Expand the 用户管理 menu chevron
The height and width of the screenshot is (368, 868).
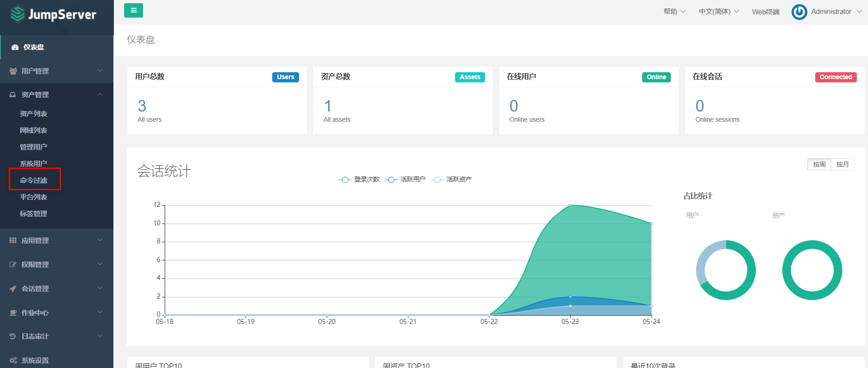[100, 70]
